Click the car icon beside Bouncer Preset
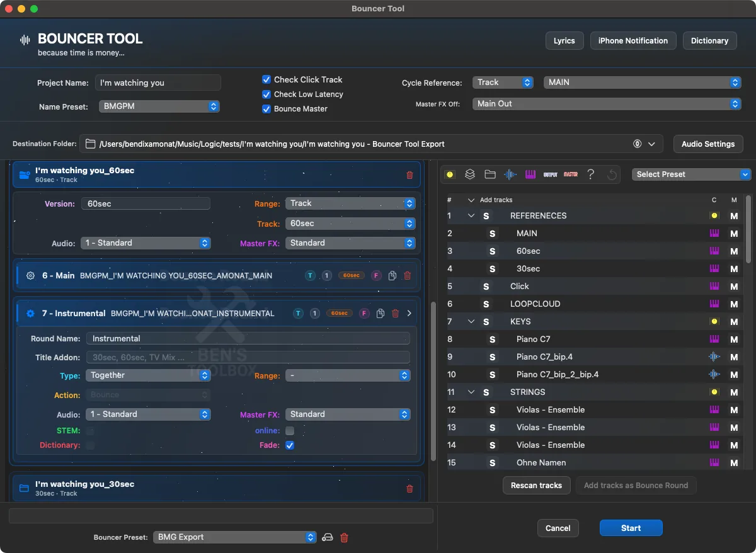Screen dimensions: 756x553 327,537
